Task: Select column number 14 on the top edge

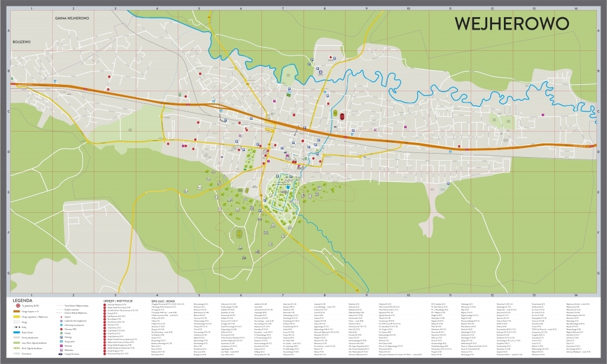Action: tap(576, 8)
